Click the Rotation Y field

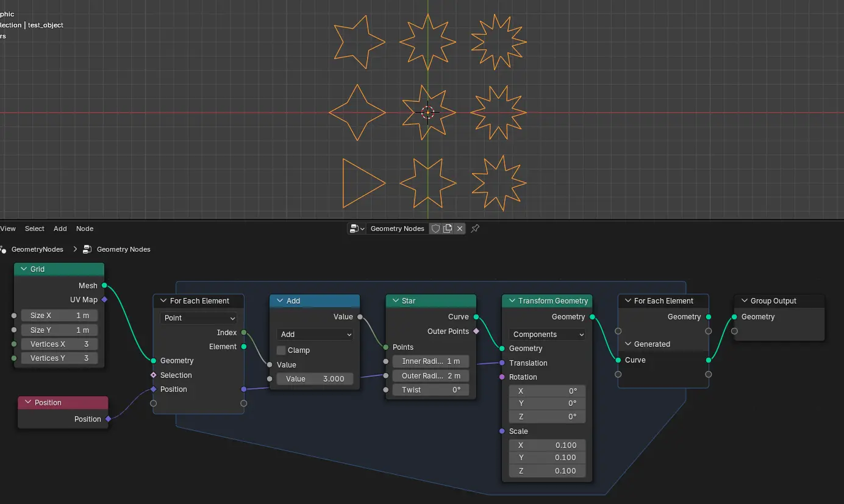tap(547, 403)
